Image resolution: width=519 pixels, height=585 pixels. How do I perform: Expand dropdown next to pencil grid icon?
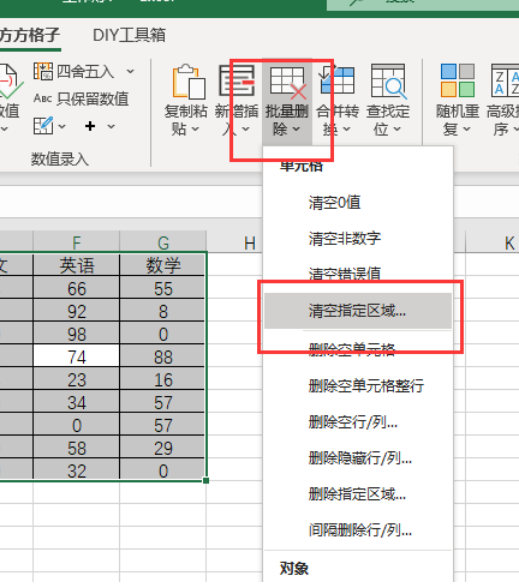click(62, 126)
